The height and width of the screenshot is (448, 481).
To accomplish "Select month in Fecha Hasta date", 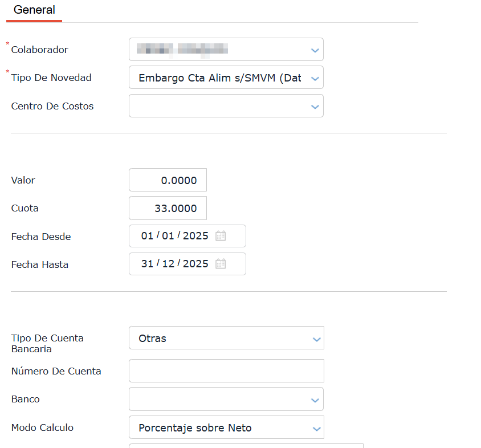I will 168,264.
